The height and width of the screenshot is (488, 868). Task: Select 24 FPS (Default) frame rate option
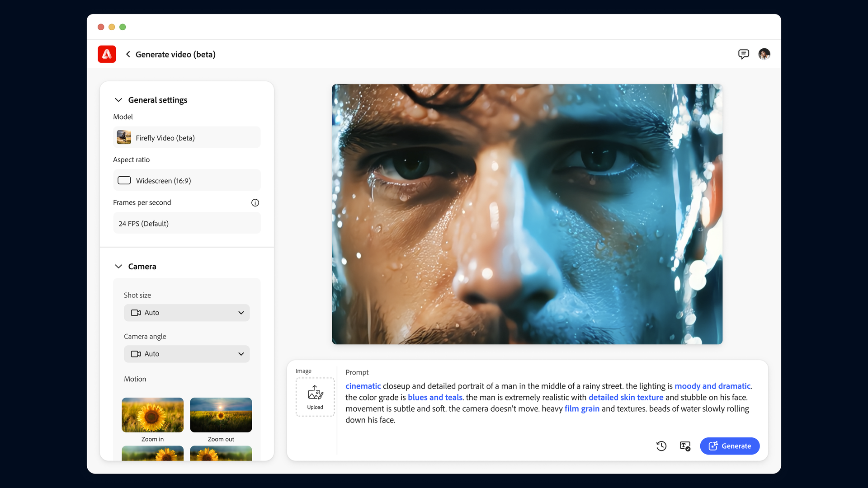coord(186,223)
